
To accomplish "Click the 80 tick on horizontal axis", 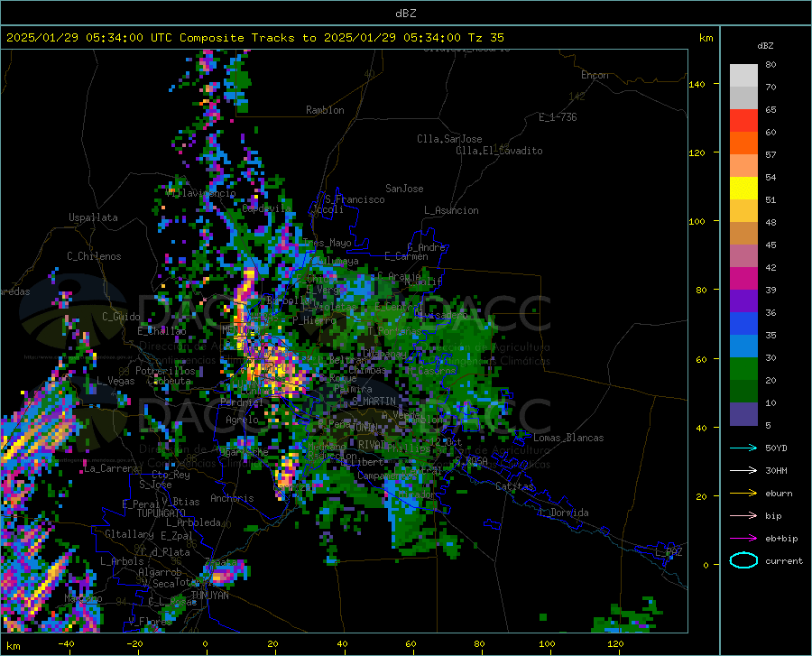I will 479,644.
